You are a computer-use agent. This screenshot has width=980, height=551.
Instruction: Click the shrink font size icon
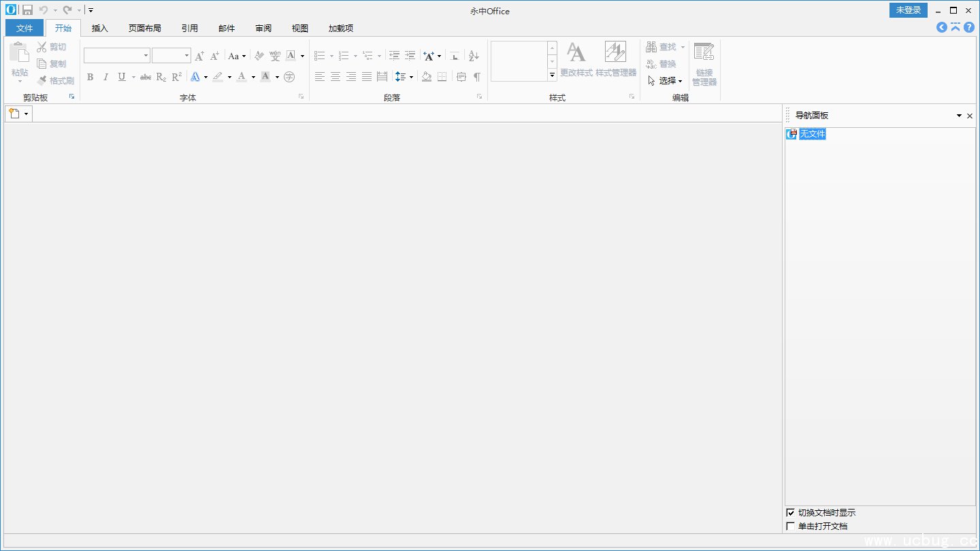click(x=214, y=56)
